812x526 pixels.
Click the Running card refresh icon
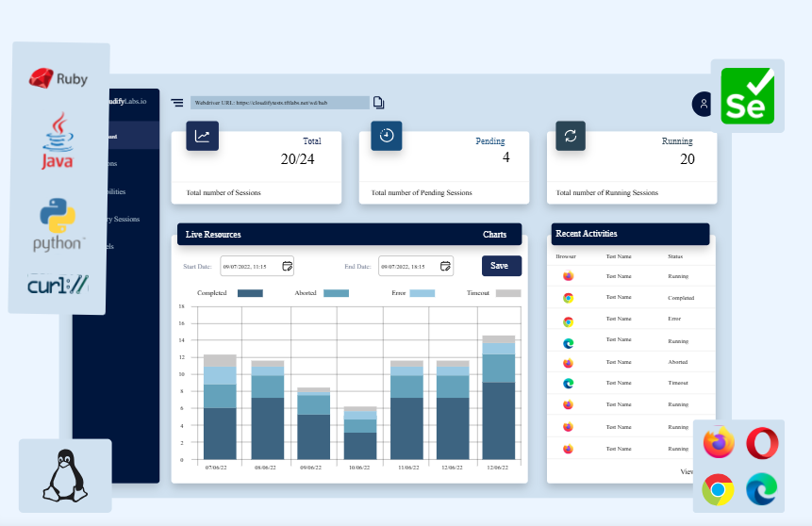click(571, 136)
